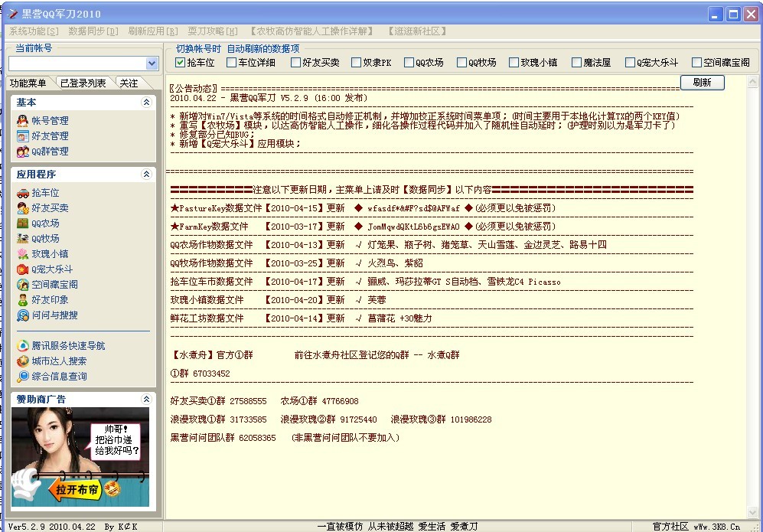Collapse the 赞助商广告 panel
The height and width of the screenshot is (532, 763).
[146, 399]
